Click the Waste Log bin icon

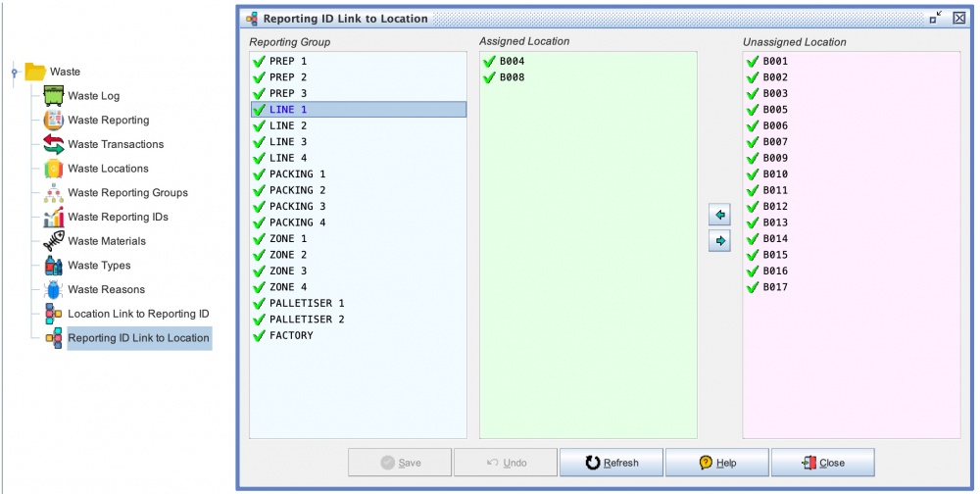coord(53,96)
